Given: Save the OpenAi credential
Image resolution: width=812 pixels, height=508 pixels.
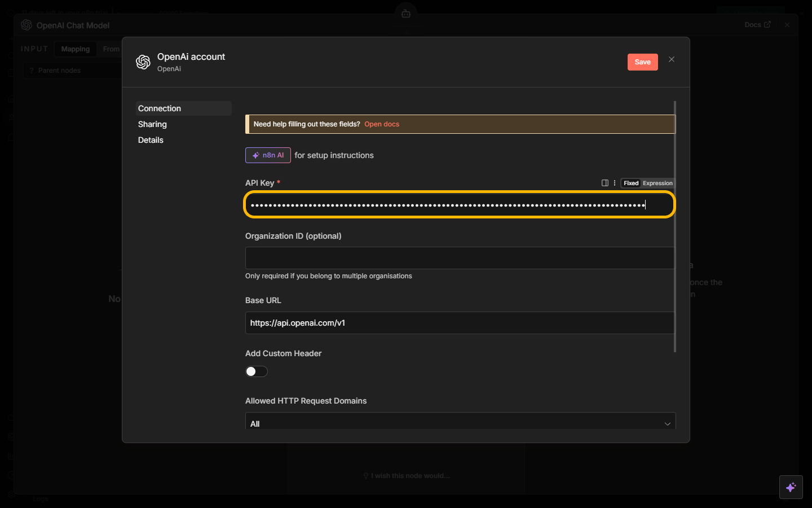Looking at the screenshot, I should [642, 62].
